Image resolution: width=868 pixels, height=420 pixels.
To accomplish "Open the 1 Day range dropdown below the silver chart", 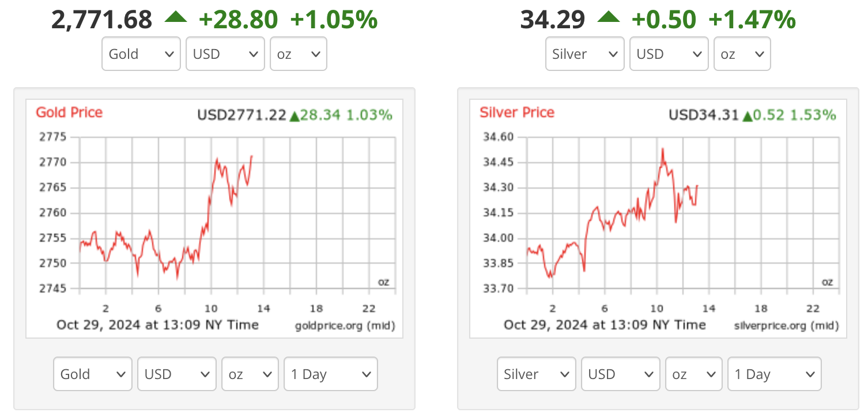I will click(775, 374).
